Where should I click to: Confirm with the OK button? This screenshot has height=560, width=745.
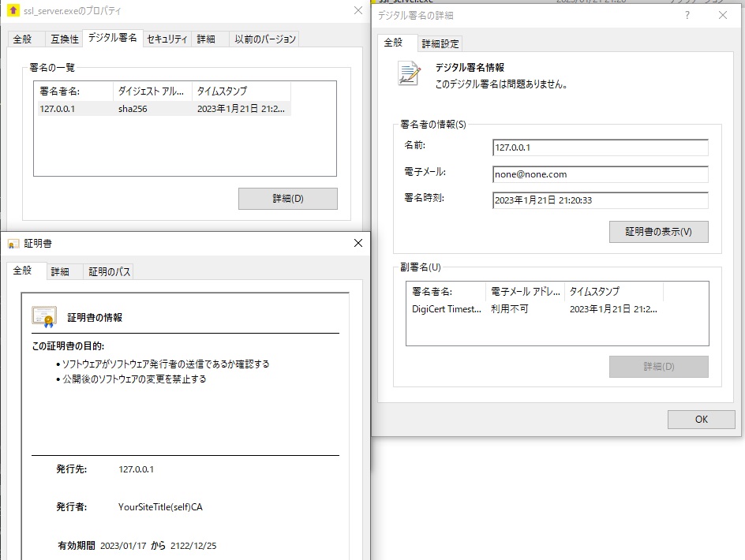702,420
